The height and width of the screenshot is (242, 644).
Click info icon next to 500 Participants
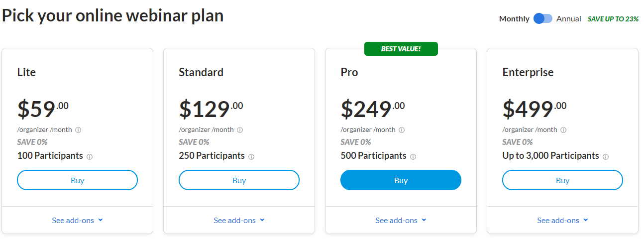coord(413,156)
